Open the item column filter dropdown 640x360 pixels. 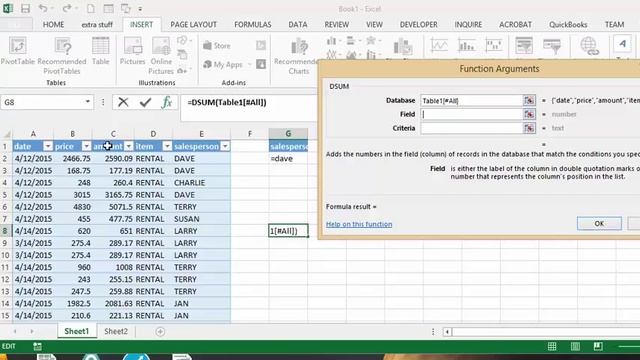click(167, 146)
